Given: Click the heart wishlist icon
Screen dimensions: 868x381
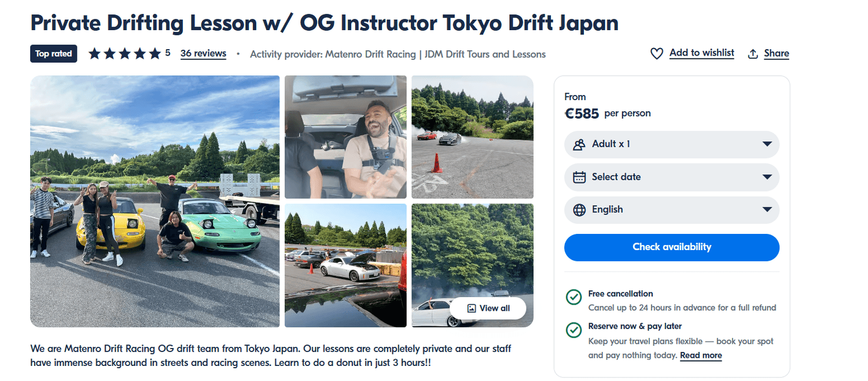Looking at the screenshot, I should pyautogui.click(x=657, y=54).
